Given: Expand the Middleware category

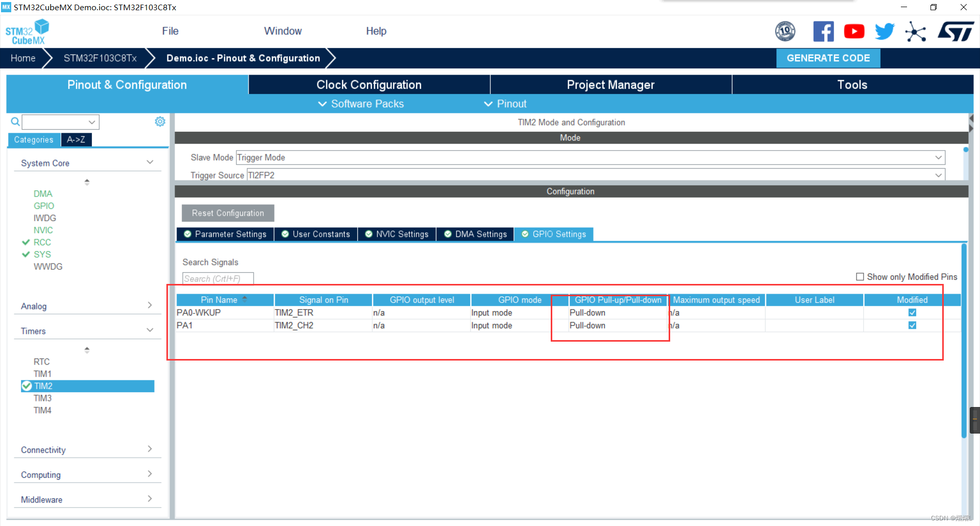Looking at the screenshot, I should pos(150,499).
